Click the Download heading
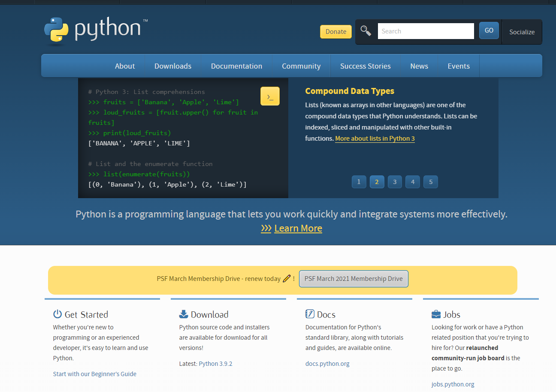556x392 pixels. 209,314
